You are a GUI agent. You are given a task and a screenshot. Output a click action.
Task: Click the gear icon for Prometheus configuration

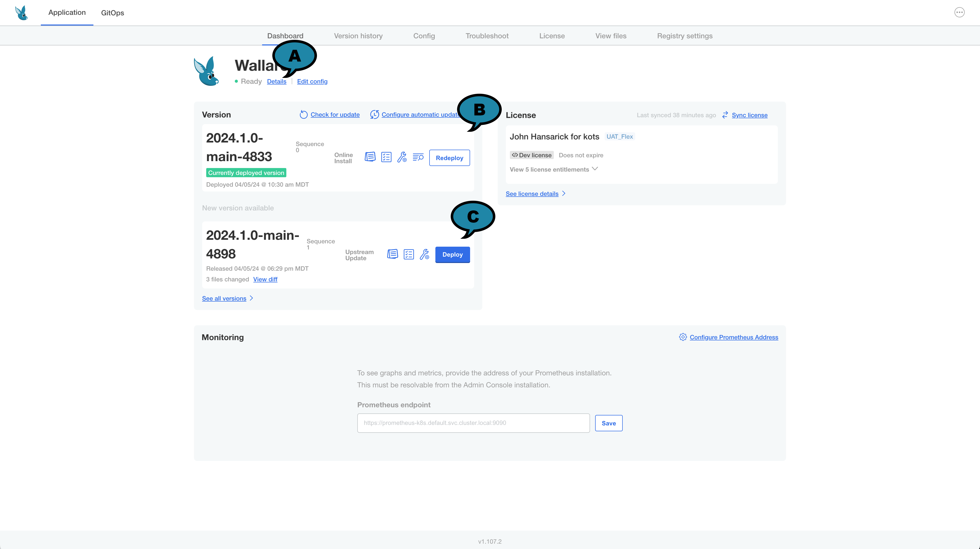click(683, 337)
